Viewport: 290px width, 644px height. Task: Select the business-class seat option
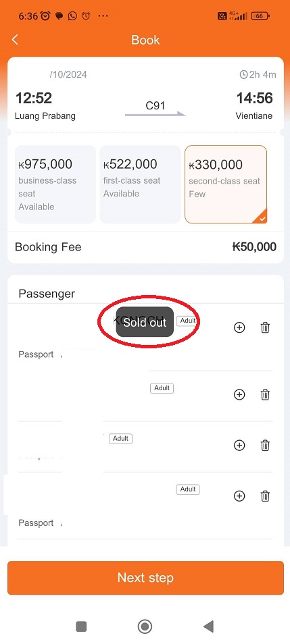click(55, 184)
